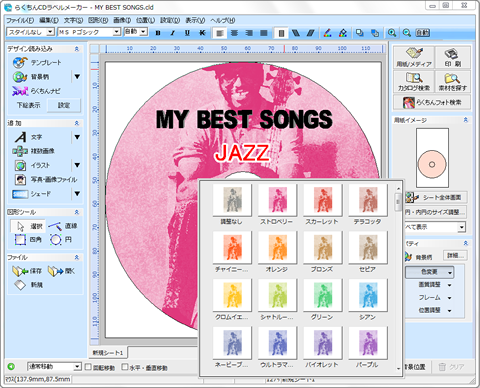Choose the グリーン color swatch
The image size is (480, 388).
(x=322, y=295)
